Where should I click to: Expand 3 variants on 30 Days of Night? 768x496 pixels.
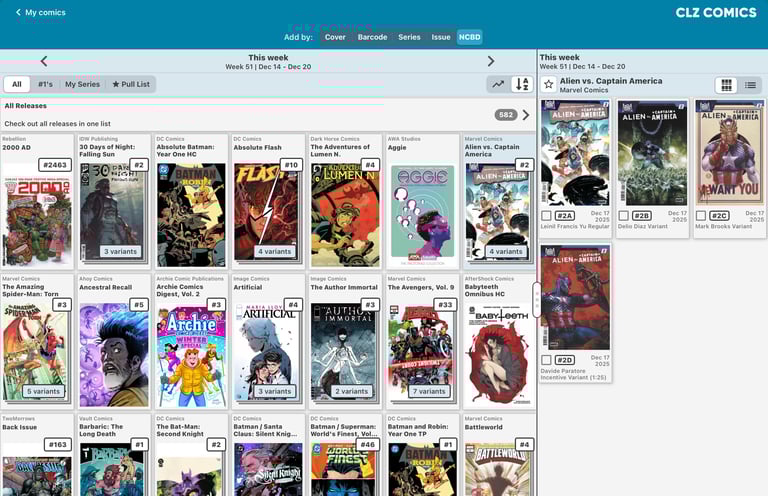click(x=120, y=251)
